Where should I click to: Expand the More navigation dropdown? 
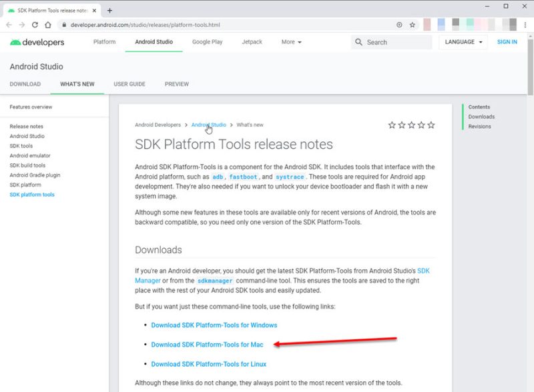pyautogui.click(x=291, y=42)
